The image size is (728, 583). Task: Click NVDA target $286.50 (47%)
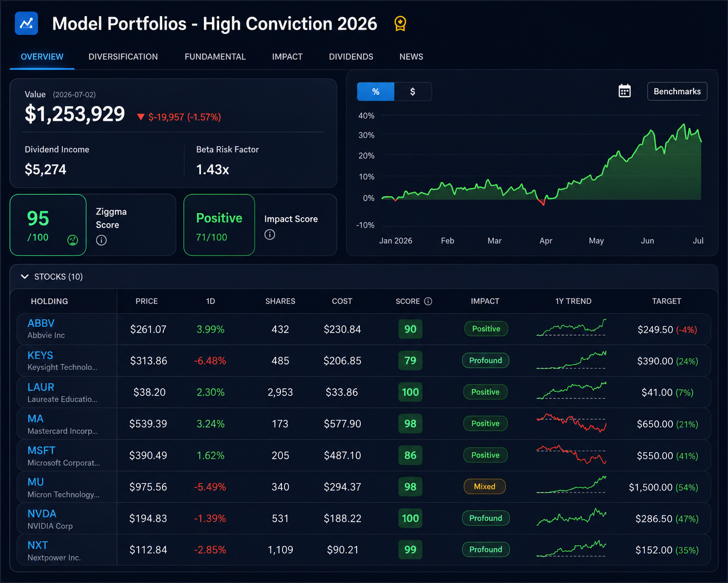[667, 519]
